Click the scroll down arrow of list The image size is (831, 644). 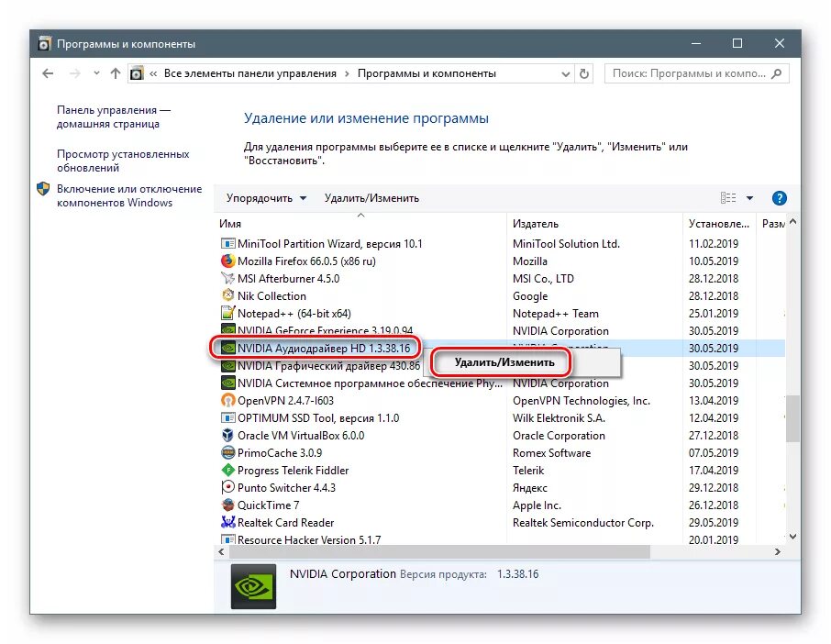tap(792, 537)
